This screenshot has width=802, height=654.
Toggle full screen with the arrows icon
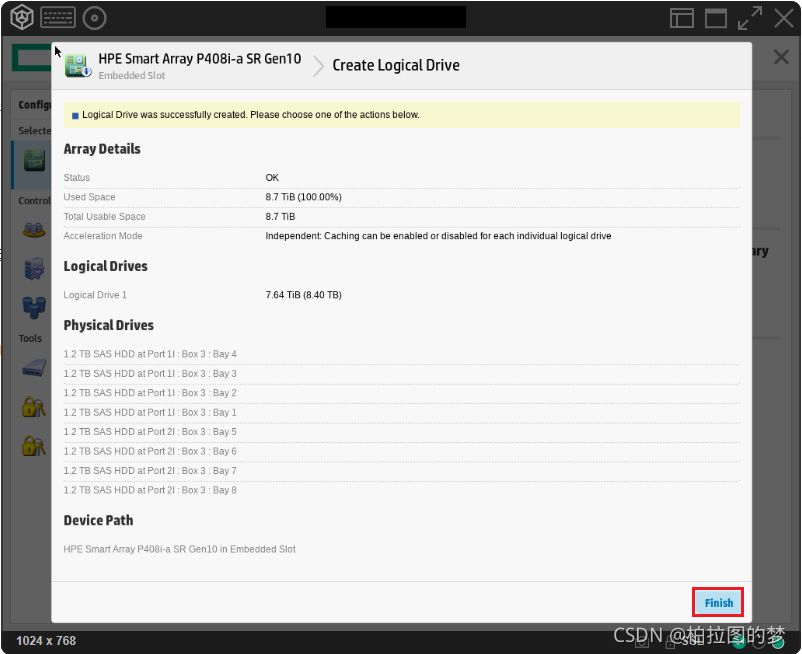pos(749,18)
